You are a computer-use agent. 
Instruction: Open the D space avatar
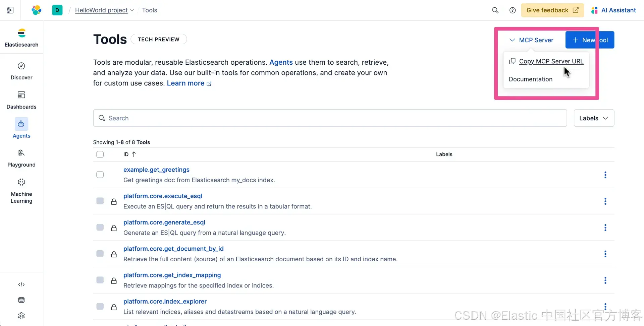tap(57, 10)
